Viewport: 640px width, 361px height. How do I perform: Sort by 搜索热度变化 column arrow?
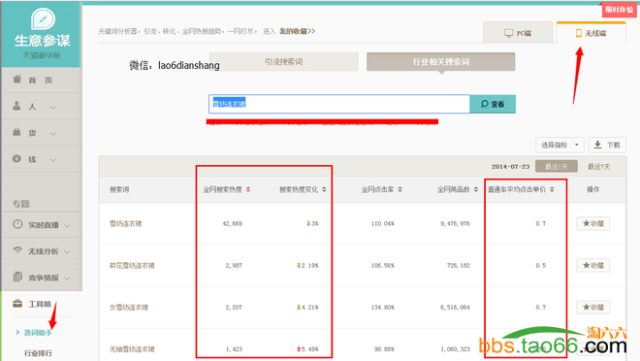pyautogui.click(x=324, y=189)
